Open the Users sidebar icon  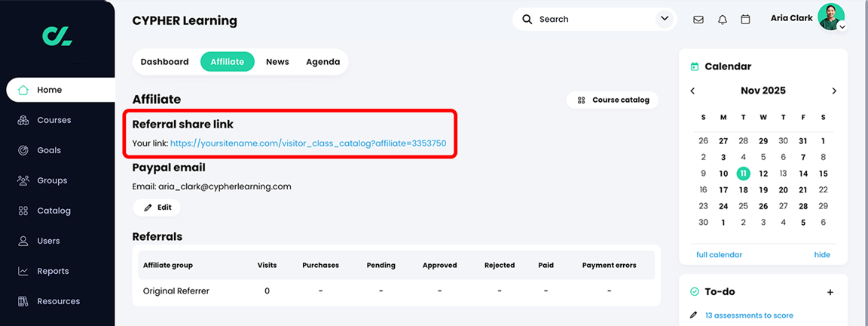tap(23, 241)
